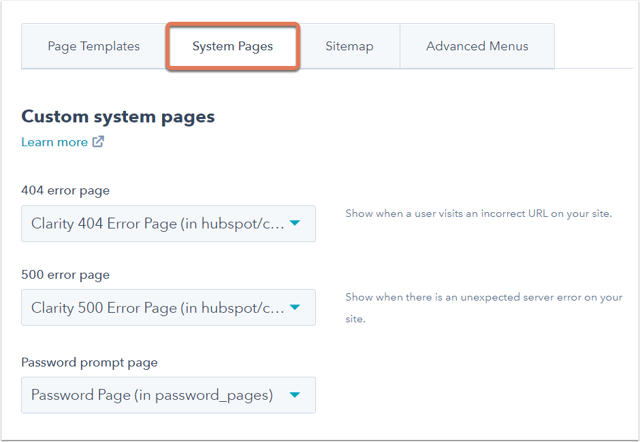Click the '500 error page' field label
Image resolution: width=640 pixels, height=442 pixels.
click(x=65, y=275)
